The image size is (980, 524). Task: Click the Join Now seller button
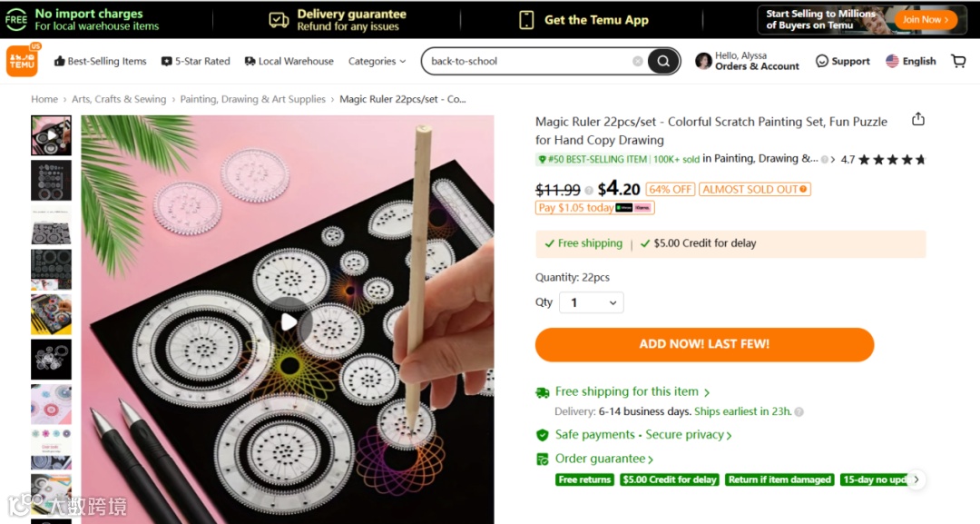926,19
